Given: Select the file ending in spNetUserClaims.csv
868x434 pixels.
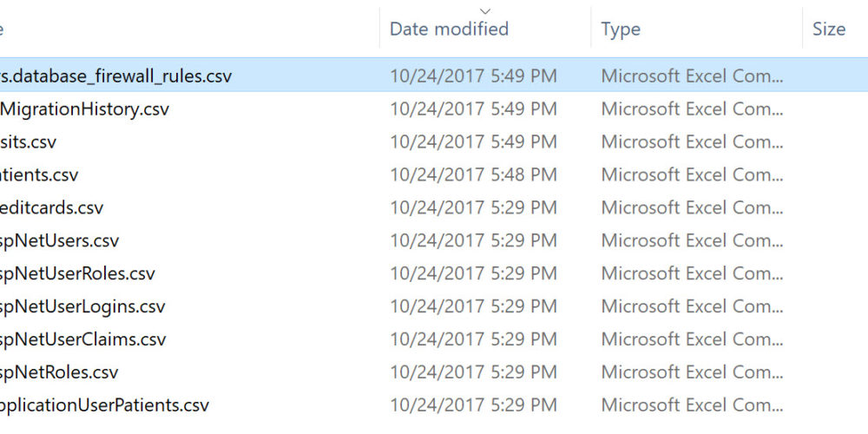Looking at the screenshot, I should [x=83, y=340].
